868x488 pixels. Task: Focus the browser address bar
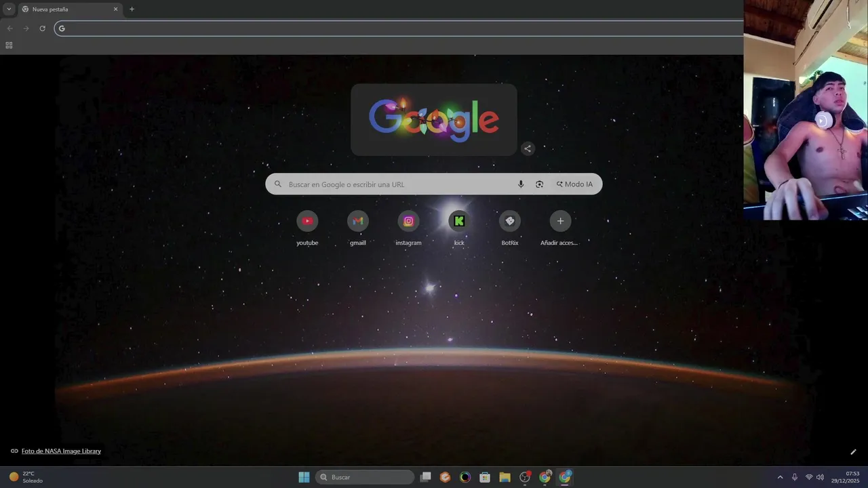tap(400, 28)
